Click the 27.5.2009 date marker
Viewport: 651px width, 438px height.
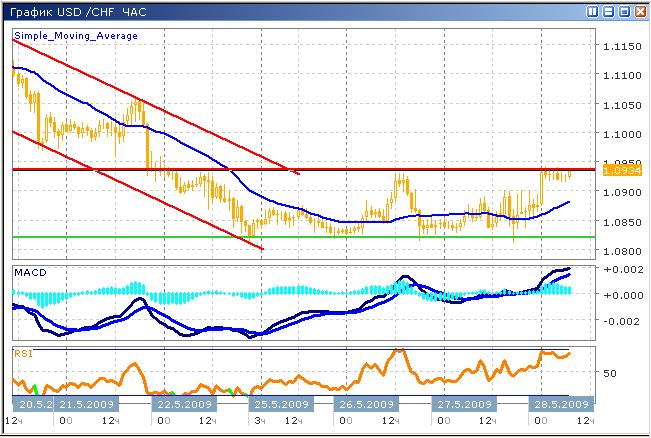click(x=466, y=404)
